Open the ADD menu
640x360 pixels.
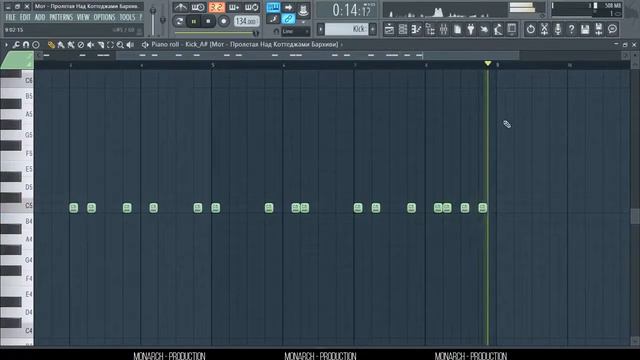coord(40,17)
